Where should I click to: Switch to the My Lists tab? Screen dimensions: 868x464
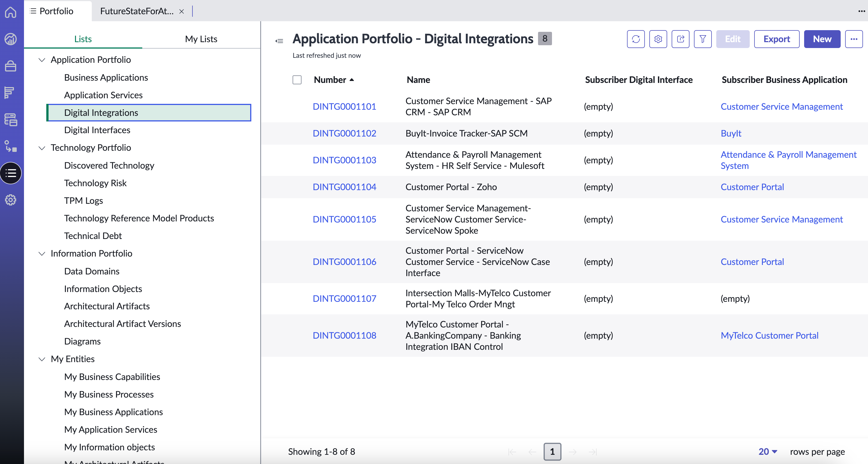[x=201, y=39]
